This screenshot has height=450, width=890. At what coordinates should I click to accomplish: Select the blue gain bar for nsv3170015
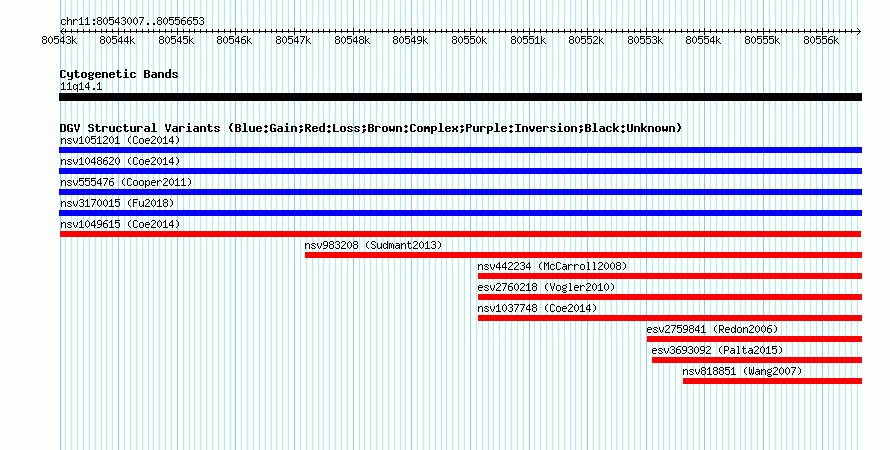tap(460, 213)
